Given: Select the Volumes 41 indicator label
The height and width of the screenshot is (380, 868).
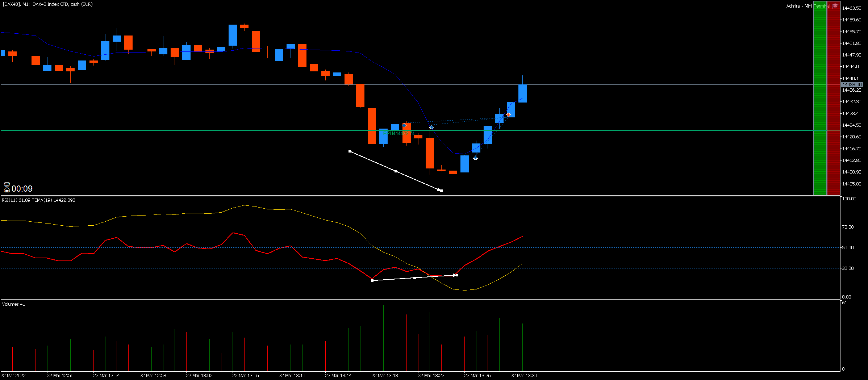Looking at the screenshot, I should (x=14, y=304).
